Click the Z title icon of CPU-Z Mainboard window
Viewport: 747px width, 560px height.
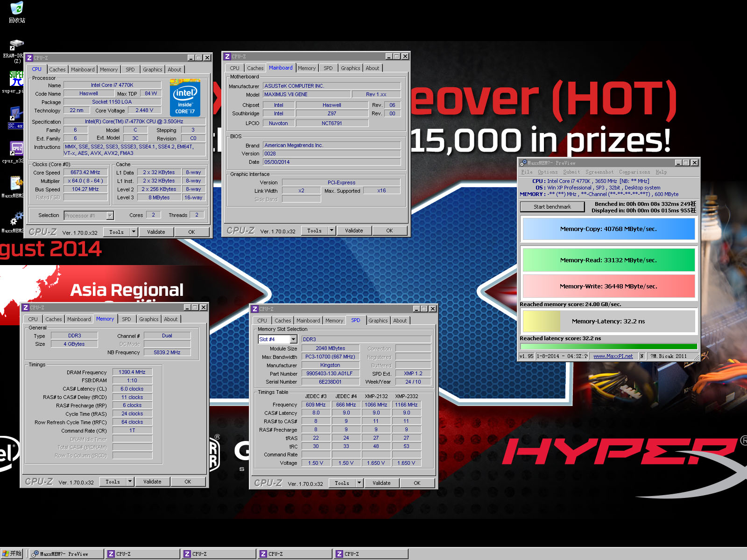[227, 56]
